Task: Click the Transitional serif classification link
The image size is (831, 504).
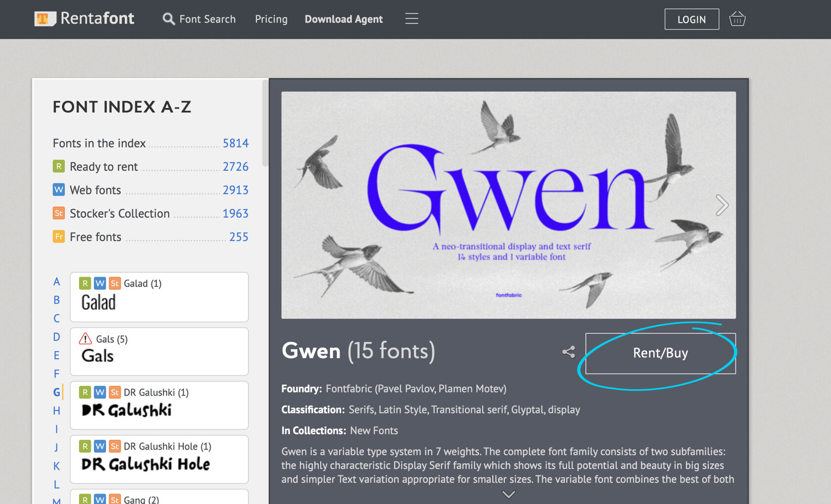Action: click(x=469, y=410)
